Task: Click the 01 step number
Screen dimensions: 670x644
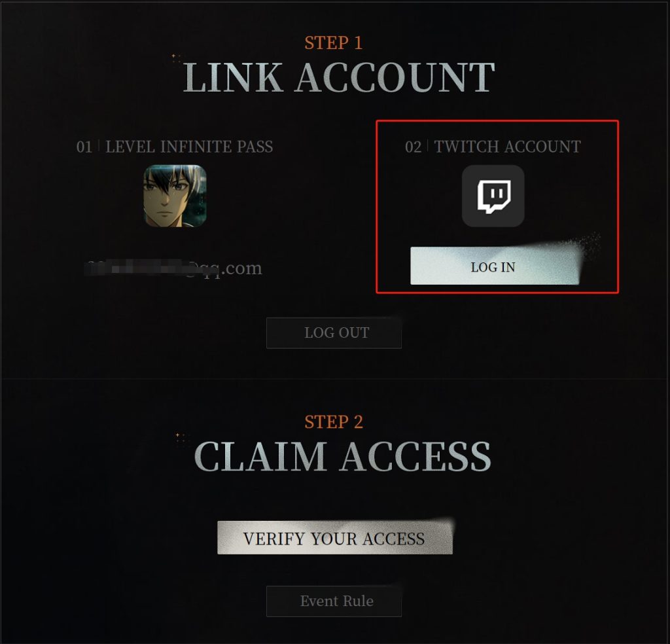Action: pos(84,147)
